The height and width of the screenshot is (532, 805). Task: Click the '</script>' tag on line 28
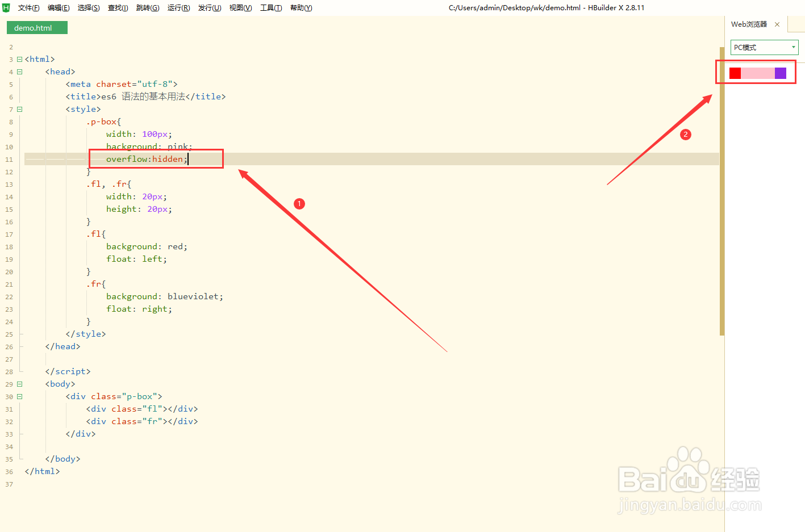(68, 371)
